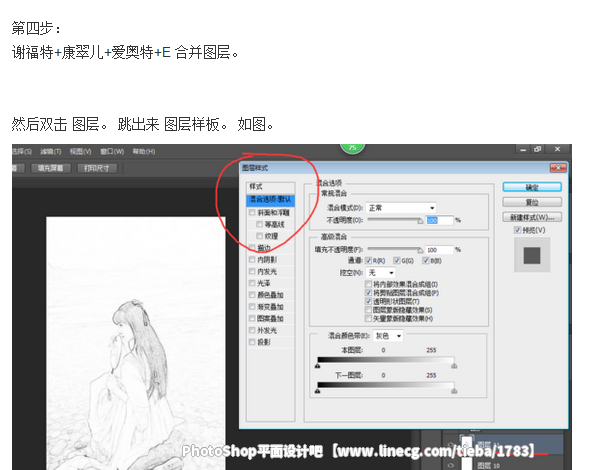The width and height of the screenshot is (590, 470).
Task: Enable the 等高线 checkbox
Action: (259, 224)
